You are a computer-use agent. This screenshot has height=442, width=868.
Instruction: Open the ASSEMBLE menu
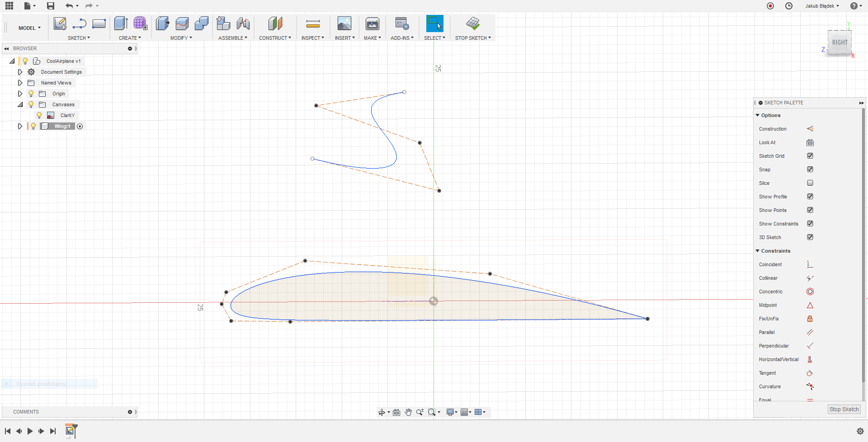232,38
